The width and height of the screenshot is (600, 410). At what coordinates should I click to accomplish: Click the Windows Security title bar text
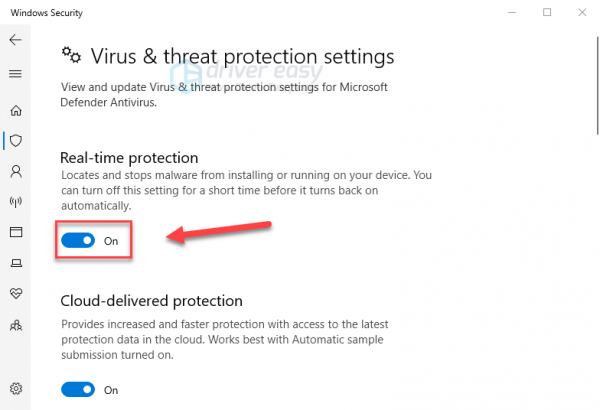pos(48,13)
